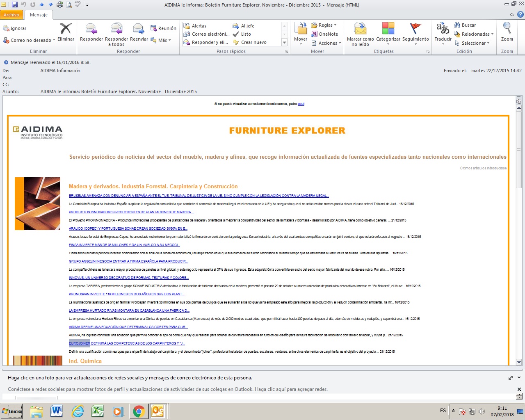The height and width of the screenshot is (420, 525).
Task: Open the Archivo tab
Action: pyautogui.click(x=11, y=15)
